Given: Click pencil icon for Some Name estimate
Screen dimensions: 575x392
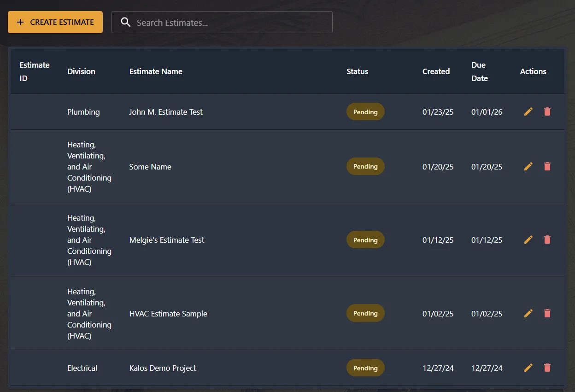Looking at the screenshot, I should [528, 166].
